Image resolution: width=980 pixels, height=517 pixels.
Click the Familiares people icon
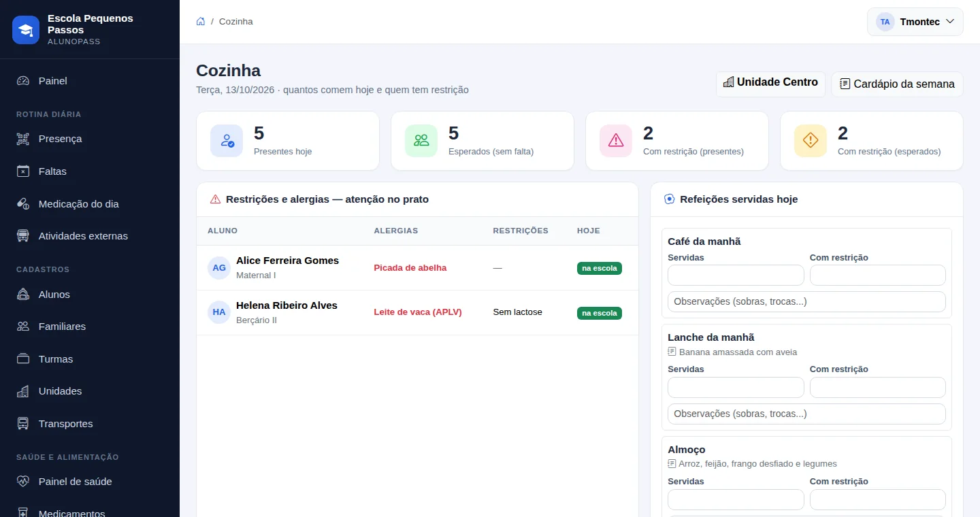coord(23,327)
